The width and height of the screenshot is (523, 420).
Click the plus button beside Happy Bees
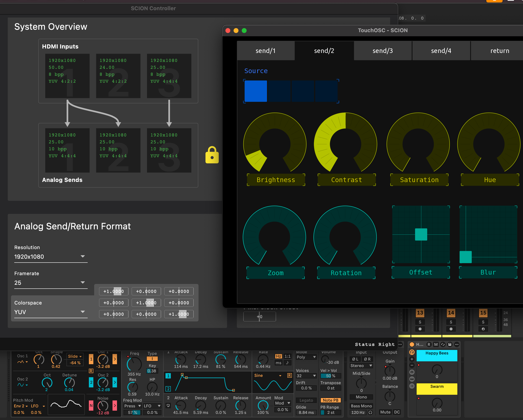point(412,359)
